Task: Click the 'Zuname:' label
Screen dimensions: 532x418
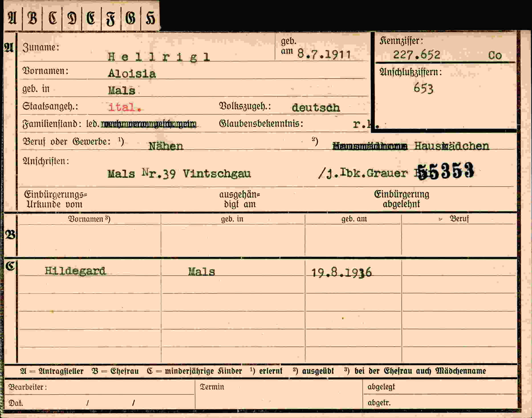Action: (41, 47)
